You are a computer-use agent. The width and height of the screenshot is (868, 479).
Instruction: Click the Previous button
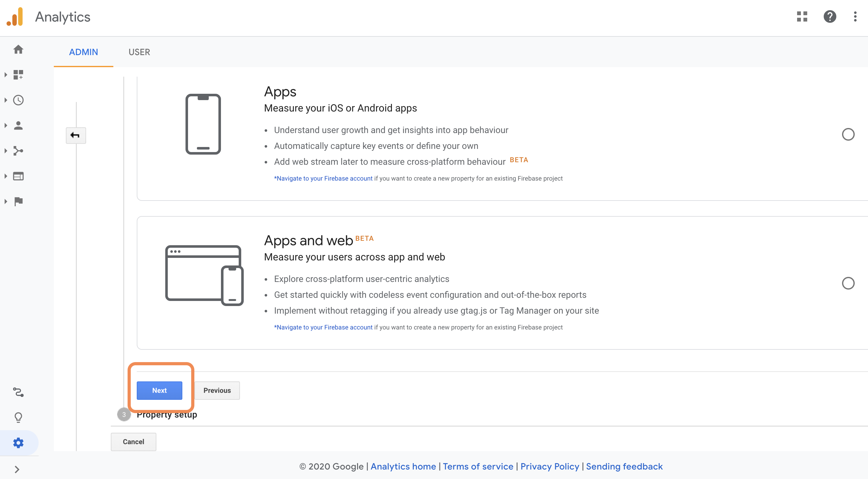coord(217,390)
